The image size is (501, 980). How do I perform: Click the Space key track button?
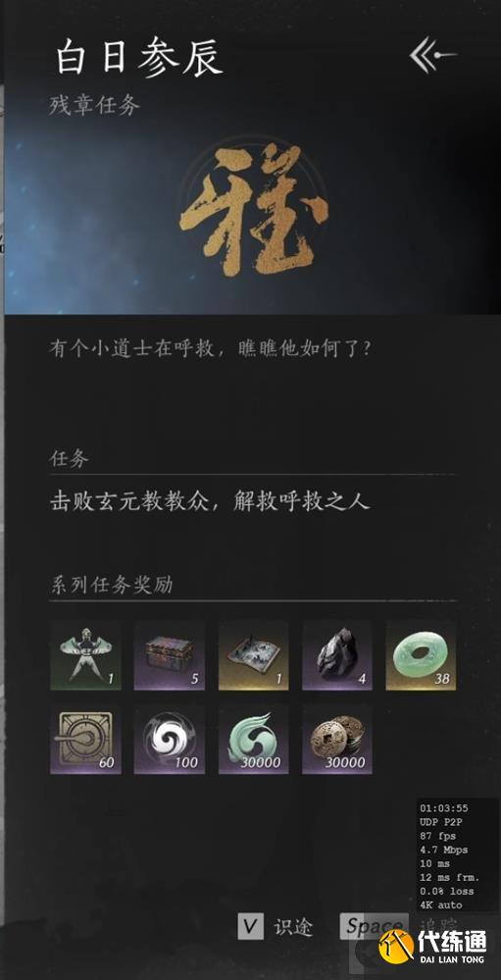click(375, 927)
